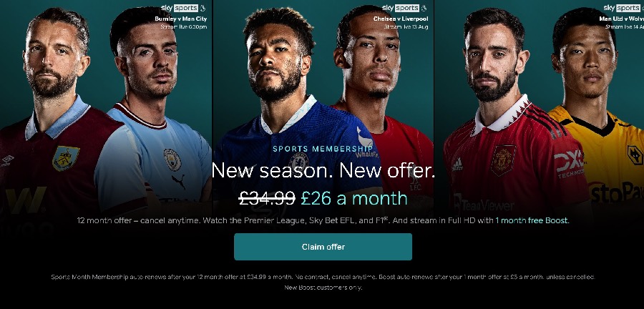644x309 pixels.
Task: Click the Sky Sports logo above Burnley v Man City
Action: [183, 8]
